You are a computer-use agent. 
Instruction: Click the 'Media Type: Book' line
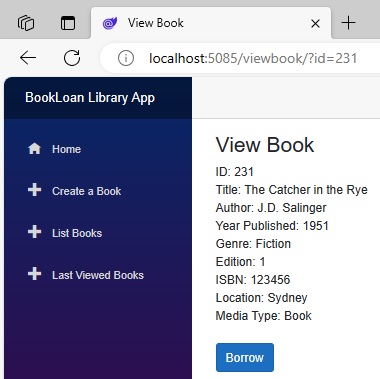tap(264, 316)
